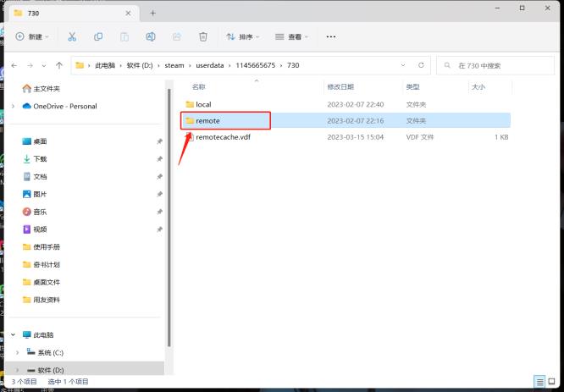Switch to large thumbnails view icon
The image size is (564, 392).
tap(552, 382)
